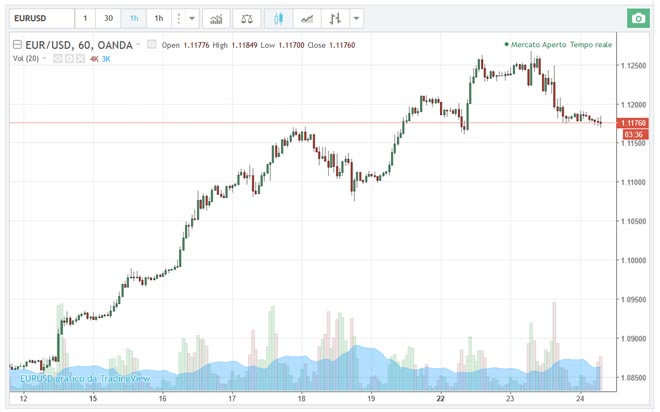Toggle the Vol indicator visibility icon
This screenshot has height=412, width=660.
point(58,59)
